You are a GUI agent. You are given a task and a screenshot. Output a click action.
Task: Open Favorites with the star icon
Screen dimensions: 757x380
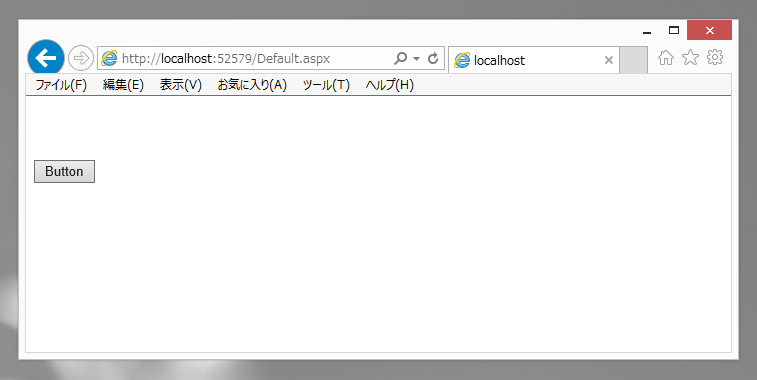(690, 58)
